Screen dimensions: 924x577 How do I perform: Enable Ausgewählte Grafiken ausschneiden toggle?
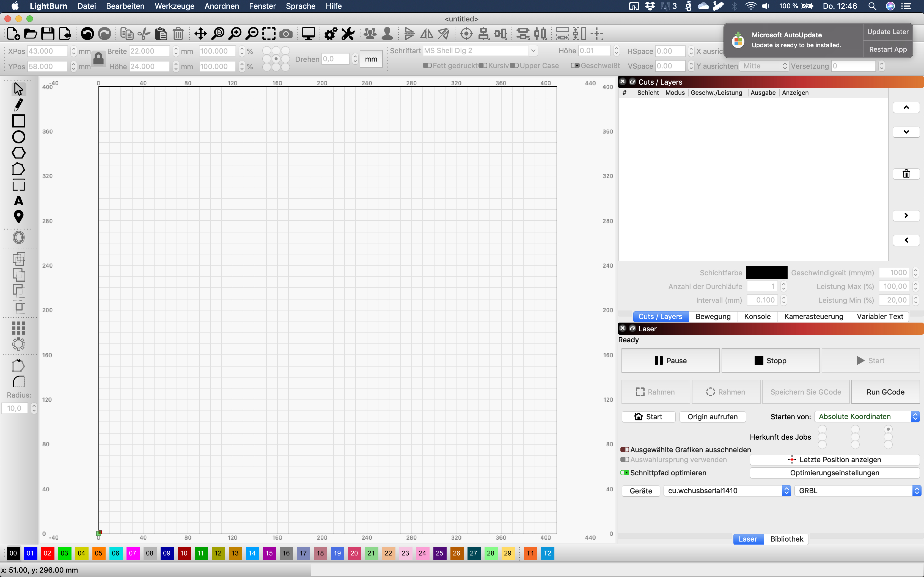pyautogui.click(x=625, y=450)
